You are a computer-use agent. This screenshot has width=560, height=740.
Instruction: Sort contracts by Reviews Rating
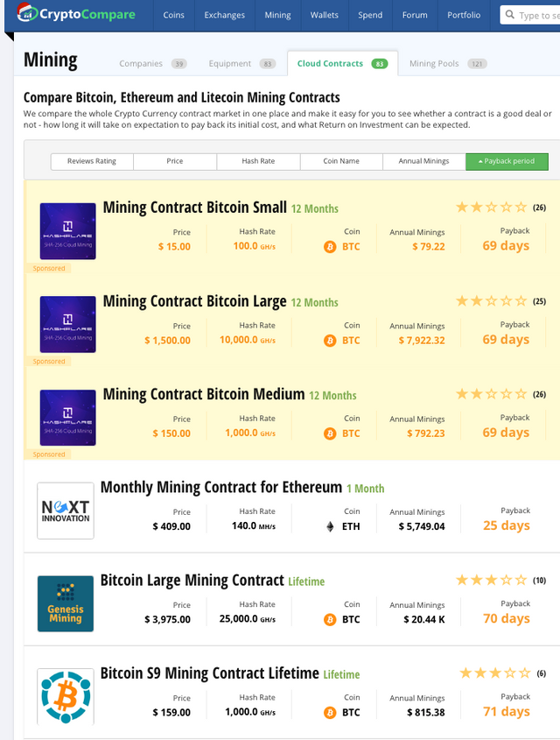click(x=92, y=161)
